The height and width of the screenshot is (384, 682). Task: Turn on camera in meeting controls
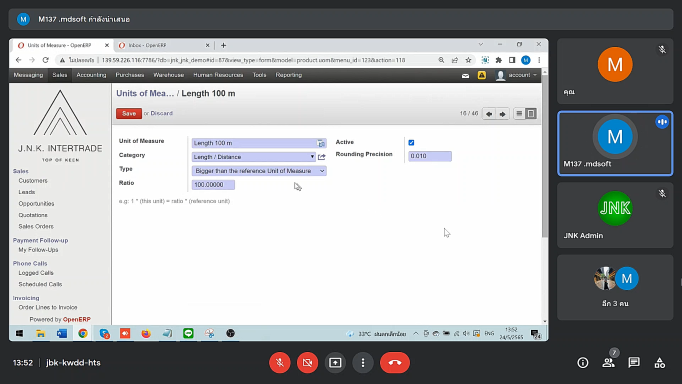tap(308, 362)
